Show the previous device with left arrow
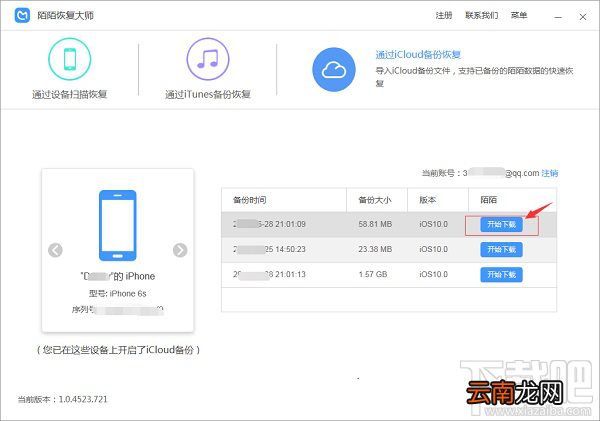 point(55,250)
